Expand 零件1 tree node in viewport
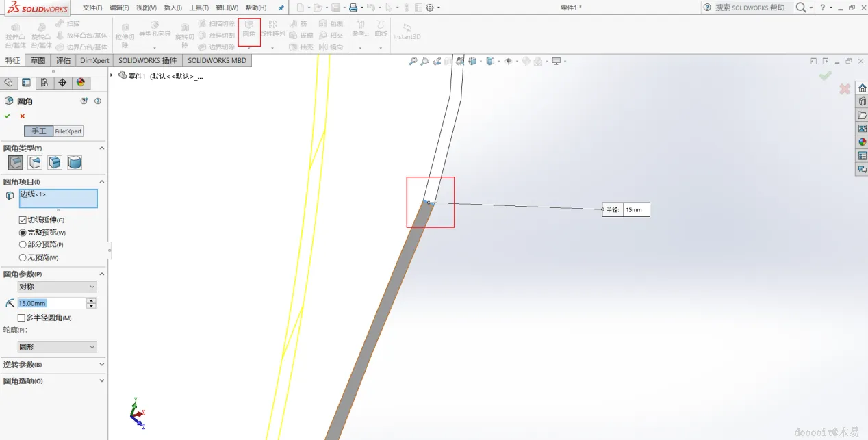This screenshot has height=440, width=868. point(112,75)
